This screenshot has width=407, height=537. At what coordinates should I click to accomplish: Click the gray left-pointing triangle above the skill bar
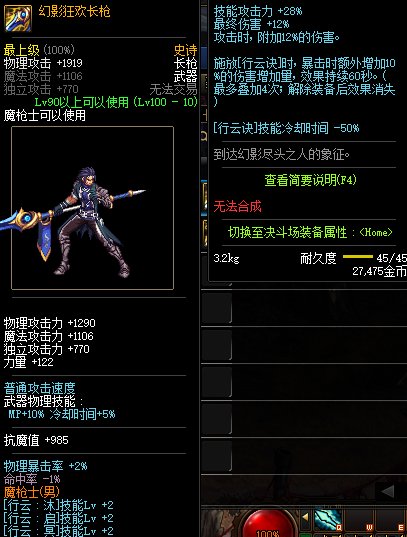click(388, 492)
